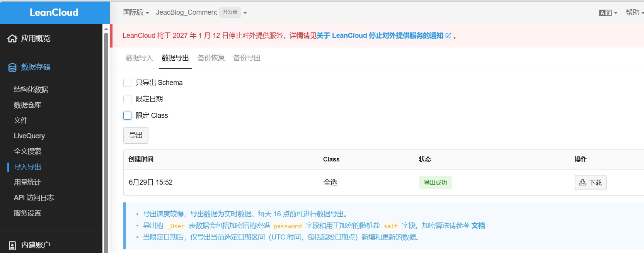Click the 数据存储 section header
Screen dimensions: 644x253
click(36, 67)
